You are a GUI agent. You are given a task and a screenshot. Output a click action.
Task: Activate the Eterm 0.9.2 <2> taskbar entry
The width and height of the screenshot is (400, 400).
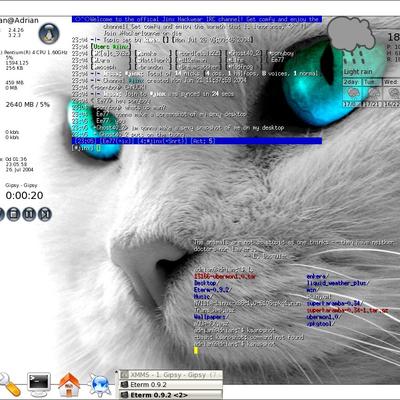tap(171, 395)
